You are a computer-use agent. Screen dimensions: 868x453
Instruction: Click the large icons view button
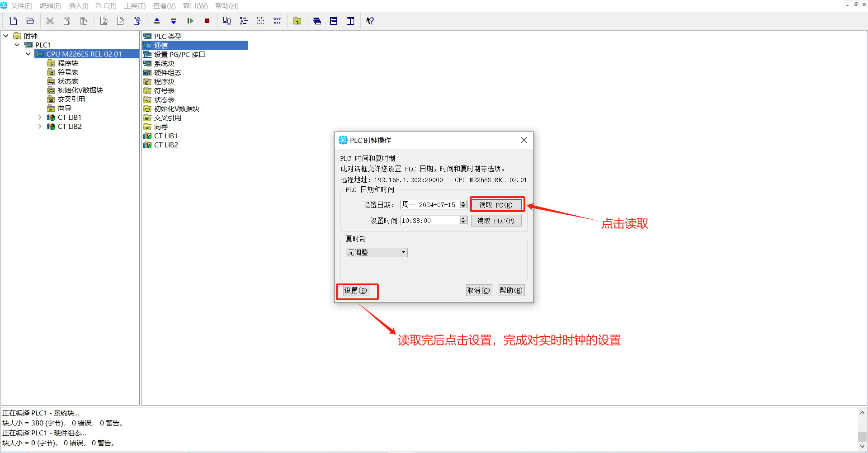click(x=227, y=21)
